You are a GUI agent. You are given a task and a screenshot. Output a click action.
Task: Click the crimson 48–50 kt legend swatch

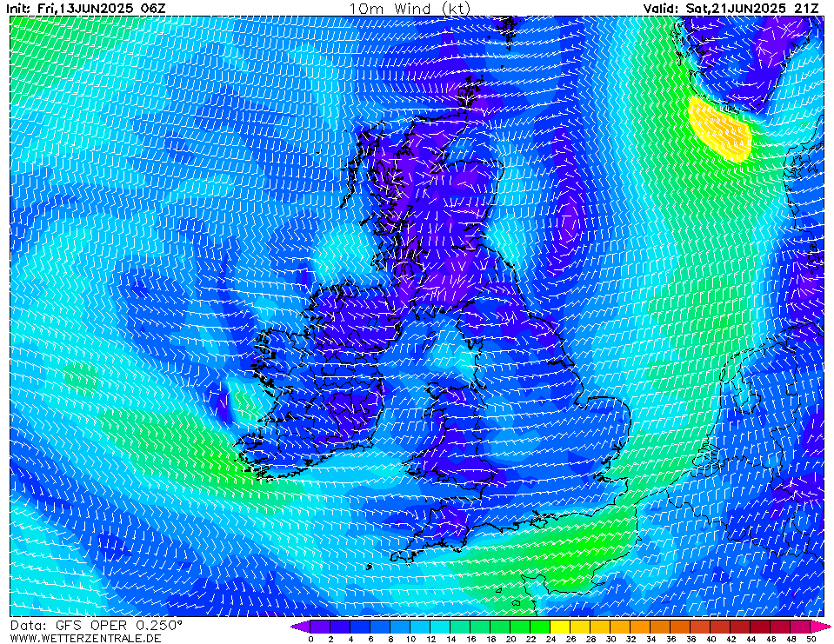click(x=800, y=626)
